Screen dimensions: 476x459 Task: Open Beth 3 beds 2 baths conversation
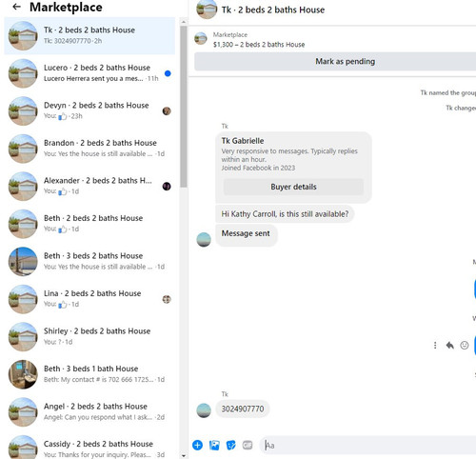[89, 262]
